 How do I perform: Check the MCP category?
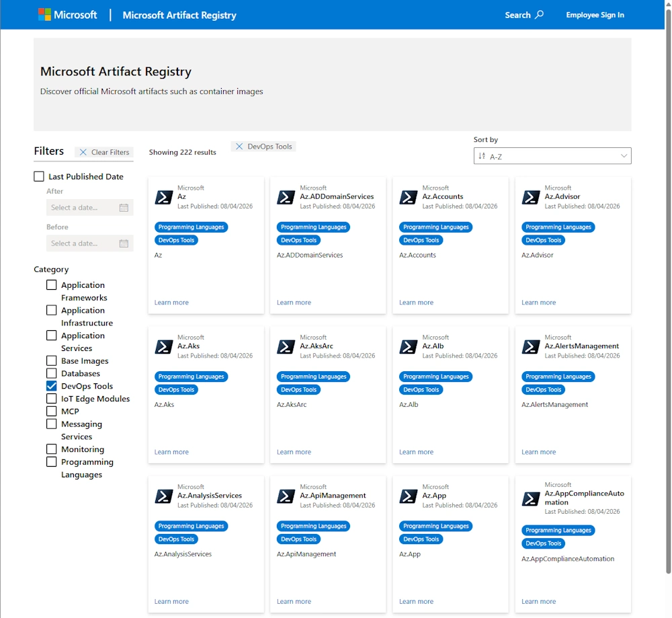pyautogui.click(x=52, y=412)
